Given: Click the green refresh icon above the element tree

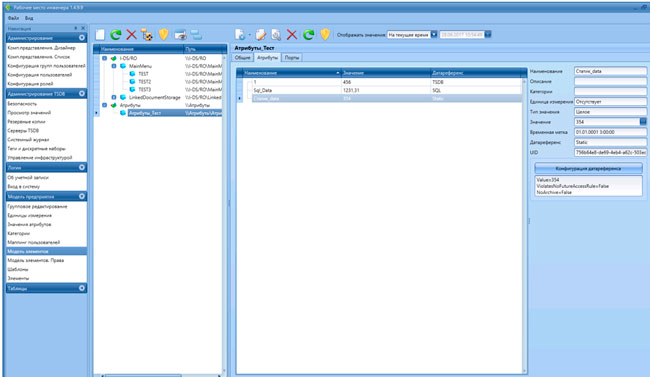Looking at the screenshot, I should click(x=116, y=35).
